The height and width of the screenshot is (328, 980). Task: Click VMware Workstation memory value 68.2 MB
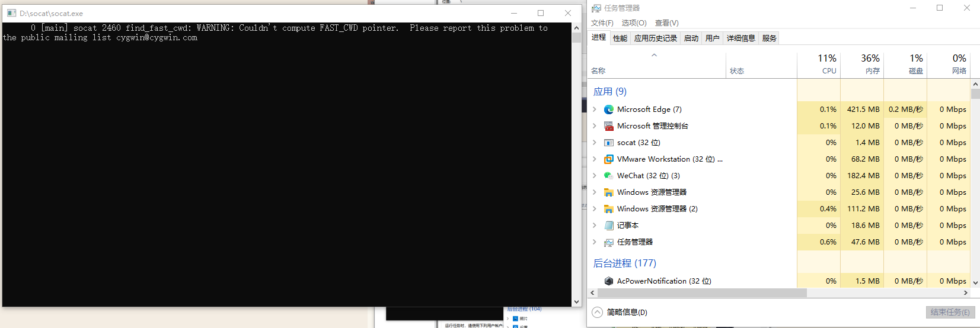point(866,159)
